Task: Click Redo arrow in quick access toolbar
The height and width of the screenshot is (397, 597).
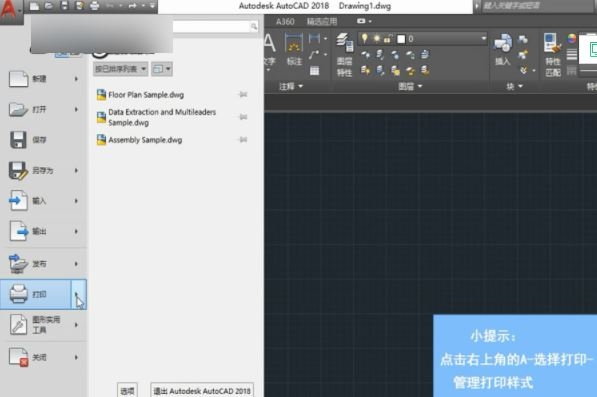Action: coord(132,6)
